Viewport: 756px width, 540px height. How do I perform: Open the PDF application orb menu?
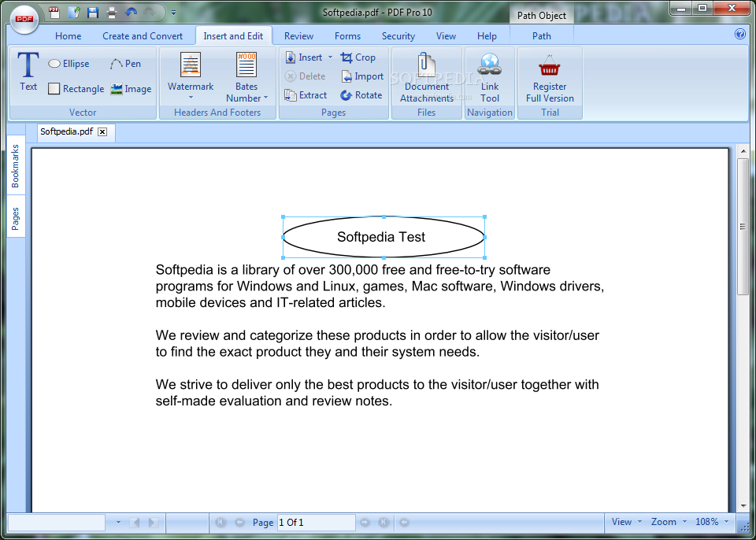point(24,20)
